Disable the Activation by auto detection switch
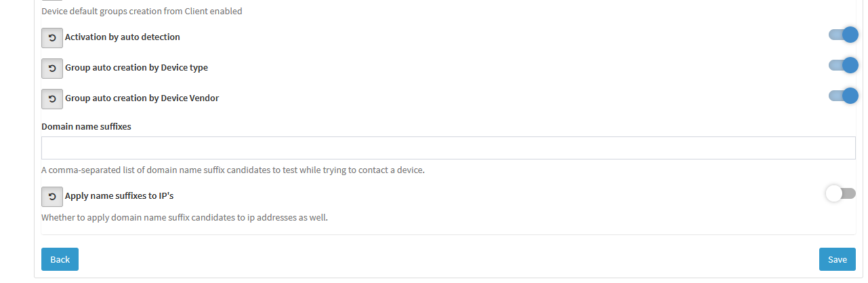 click(843, 35)
